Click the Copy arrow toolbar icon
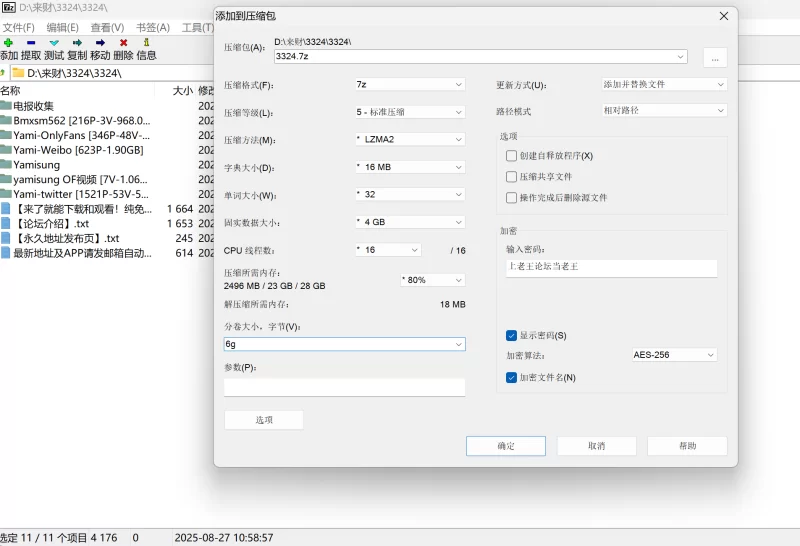The height and width of the screenshot is (546, 800). pyautogui.click(x=77, y=43)
